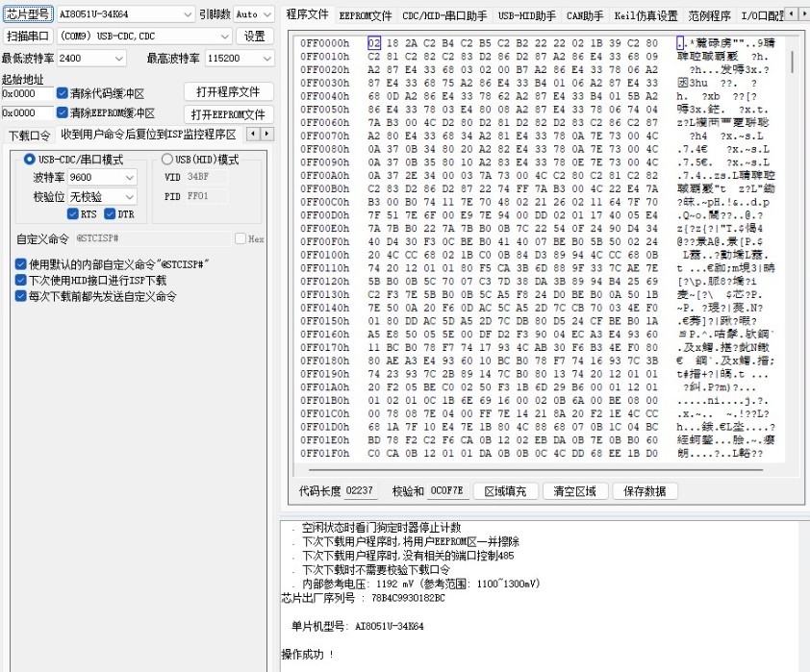
Task: Click the 自定义命令 @STCISP# field
Action: (152, 238)
